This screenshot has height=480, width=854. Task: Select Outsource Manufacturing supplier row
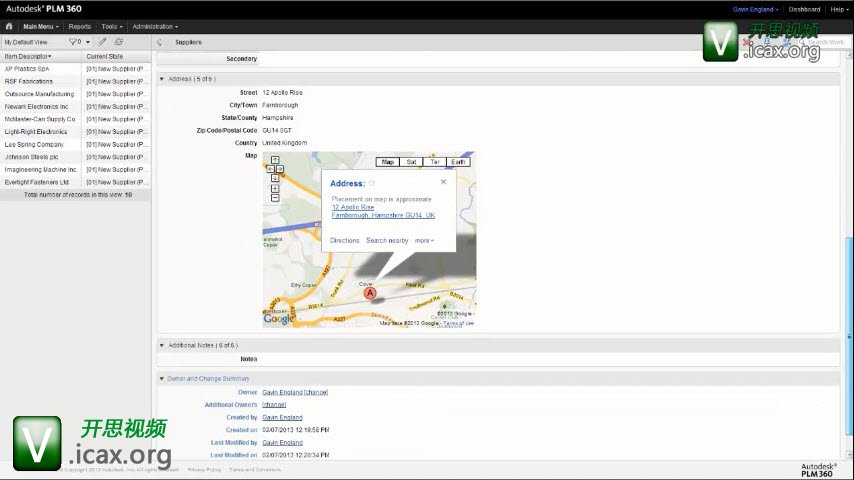coord(76,94)
